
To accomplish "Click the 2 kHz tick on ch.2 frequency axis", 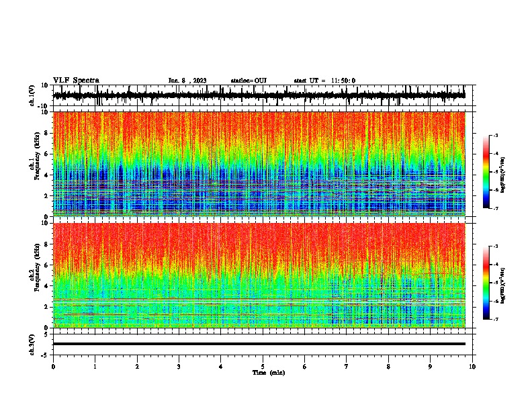I will 47,307.
